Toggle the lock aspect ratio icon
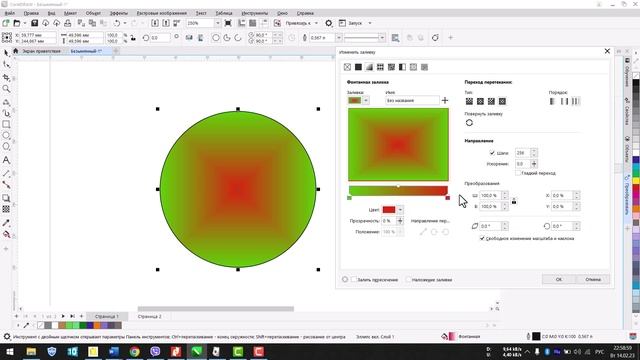The width and height of the screenshot is (640, 360). pos(514,201)
